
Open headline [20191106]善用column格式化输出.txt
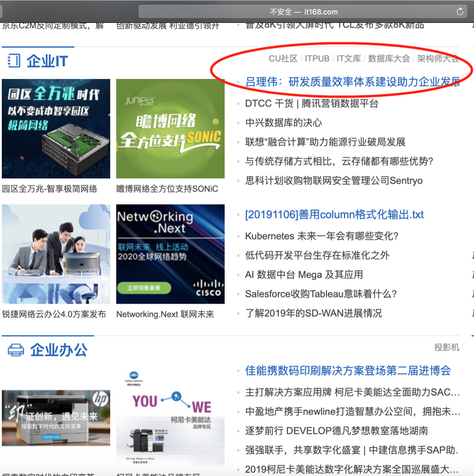334,215
